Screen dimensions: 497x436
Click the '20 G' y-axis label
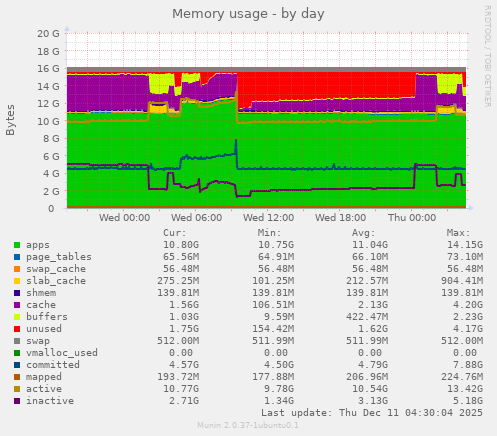point(48,34)
